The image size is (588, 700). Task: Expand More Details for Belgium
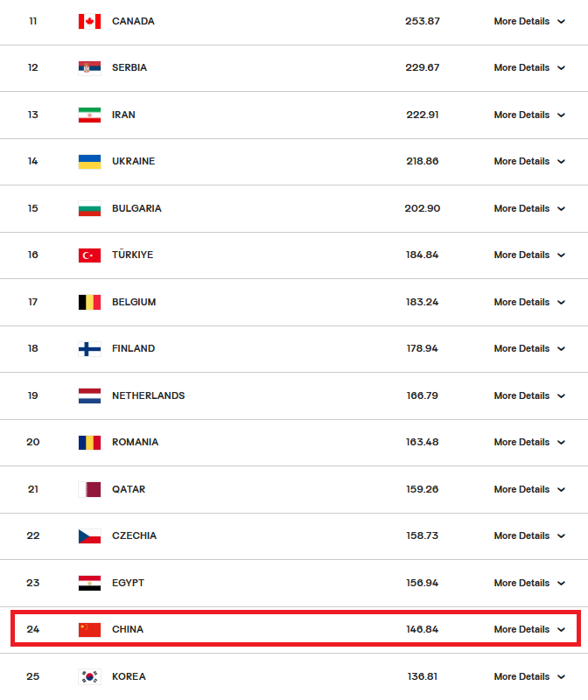pos(529,302)
